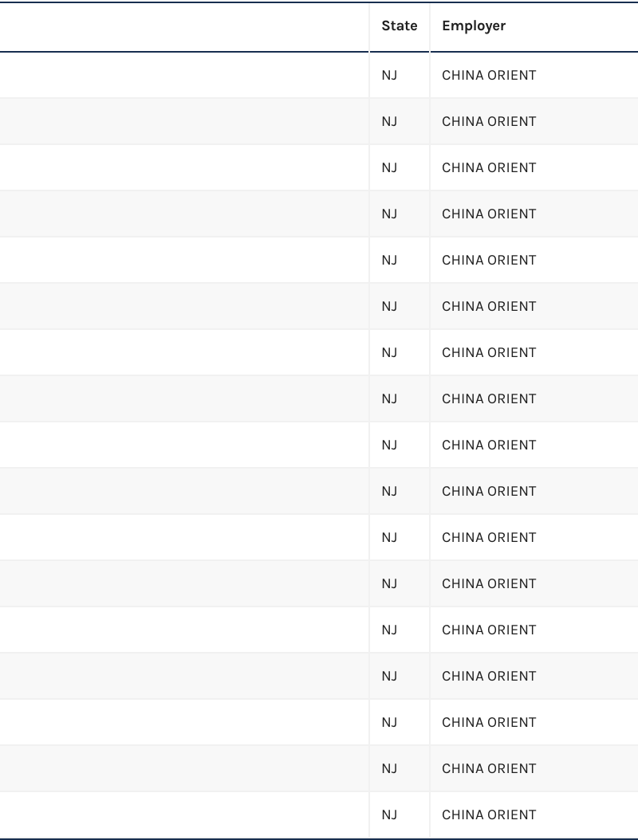Click CHINA ORIENT in the fifth row
The width and height of the screenshot is (638, 840).
point(489,261)
